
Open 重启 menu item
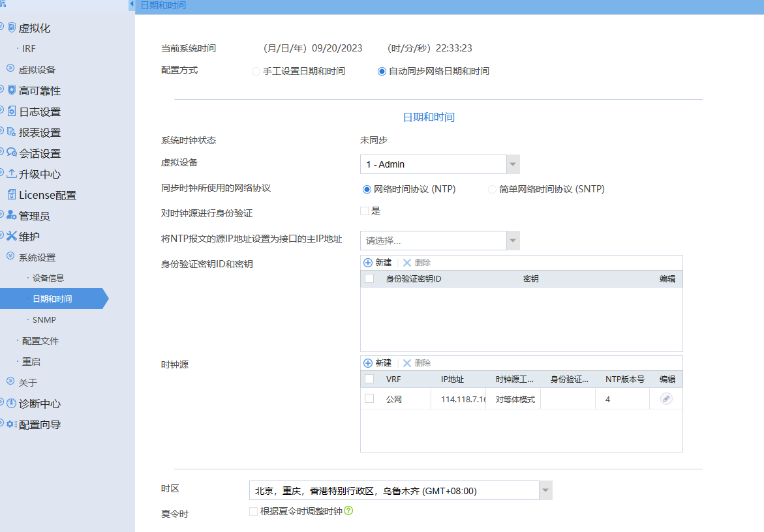(x=31, y=362)
